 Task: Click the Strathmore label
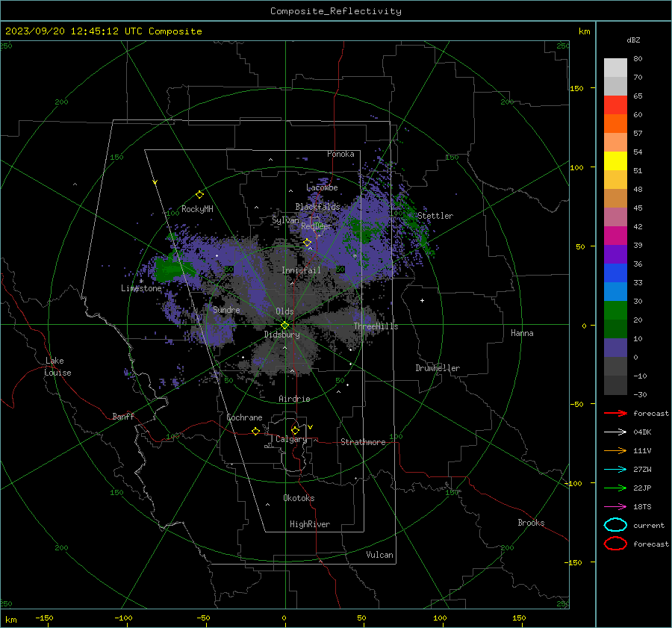363,442
